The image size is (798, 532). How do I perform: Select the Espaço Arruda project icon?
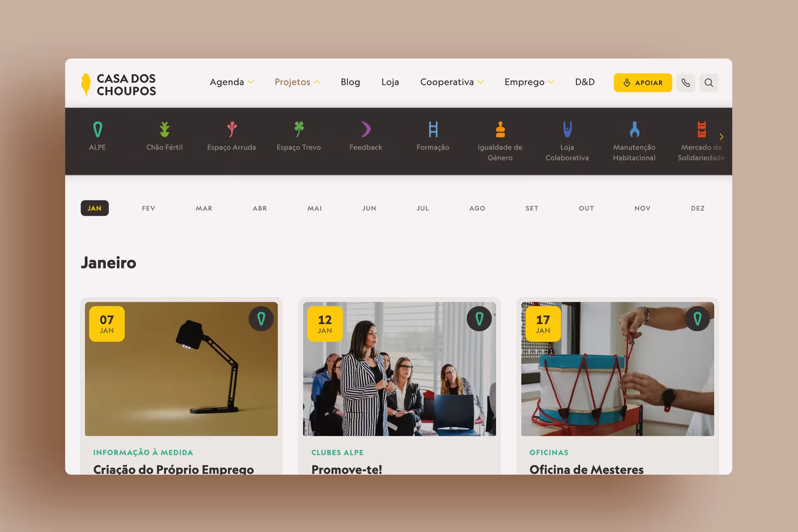pyautogui.click(x=232, y=129)
